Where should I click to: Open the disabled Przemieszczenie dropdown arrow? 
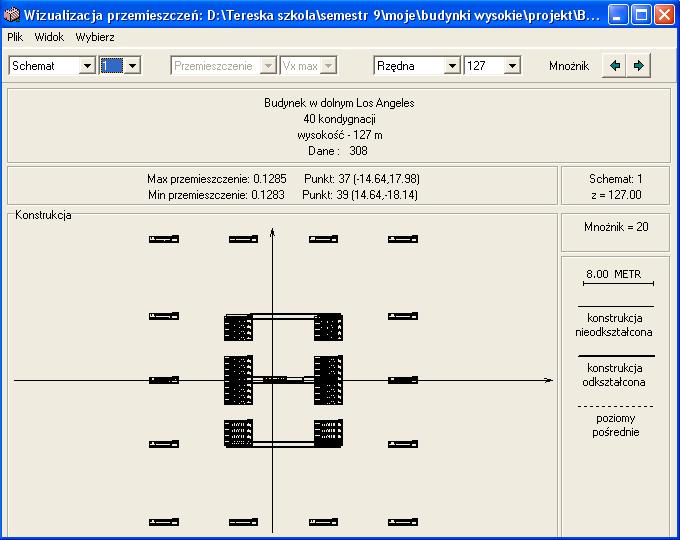[x=268, y=66]
